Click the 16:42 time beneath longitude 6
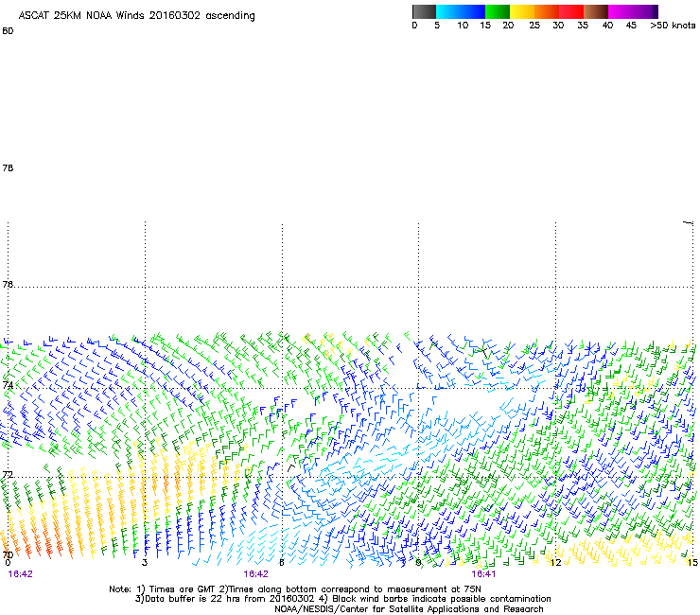This screenshot has width=700, height=615. pyautogui.click(x=255, y=574)
